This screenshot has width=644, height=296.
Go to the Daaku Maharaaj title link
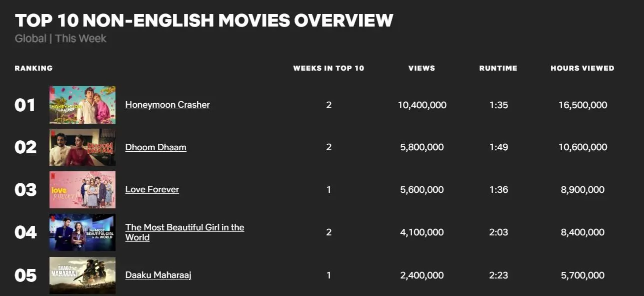point(158,275)
